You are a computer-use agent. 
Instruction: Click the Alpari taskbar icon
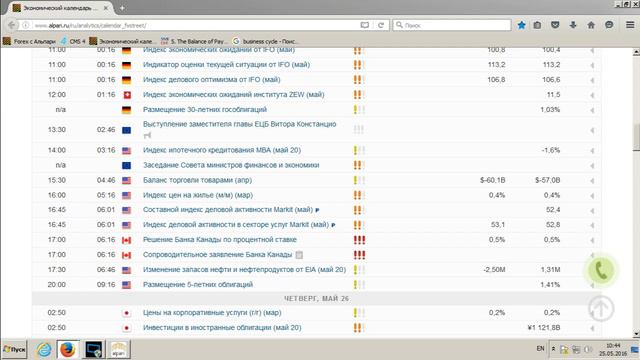click(x=118, y=350)
